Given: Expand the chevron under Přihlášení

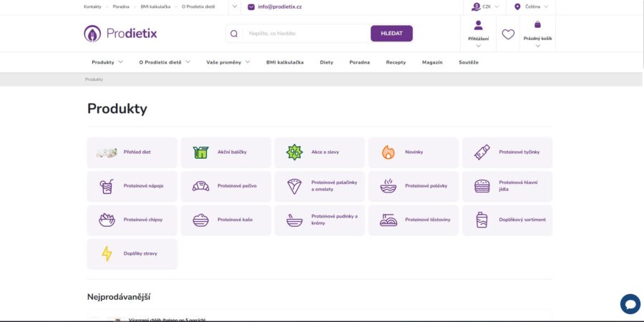Looking at the screenshot, I should [479, 46].
